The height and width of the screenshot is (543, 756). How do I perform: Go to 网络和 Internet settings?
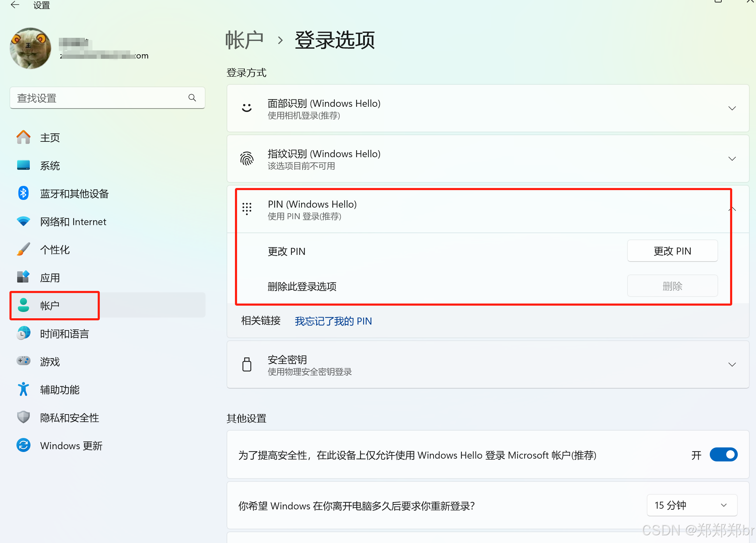coord(73,222)
